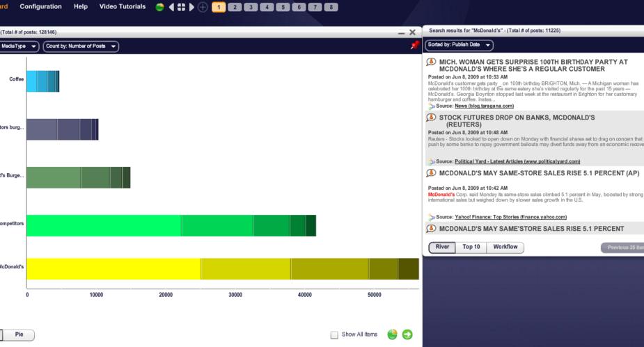Click post icon beside Sales Rise (AP) headline
Image resolution: width=644 pixels, height=347 pixels.
(431, 173)
